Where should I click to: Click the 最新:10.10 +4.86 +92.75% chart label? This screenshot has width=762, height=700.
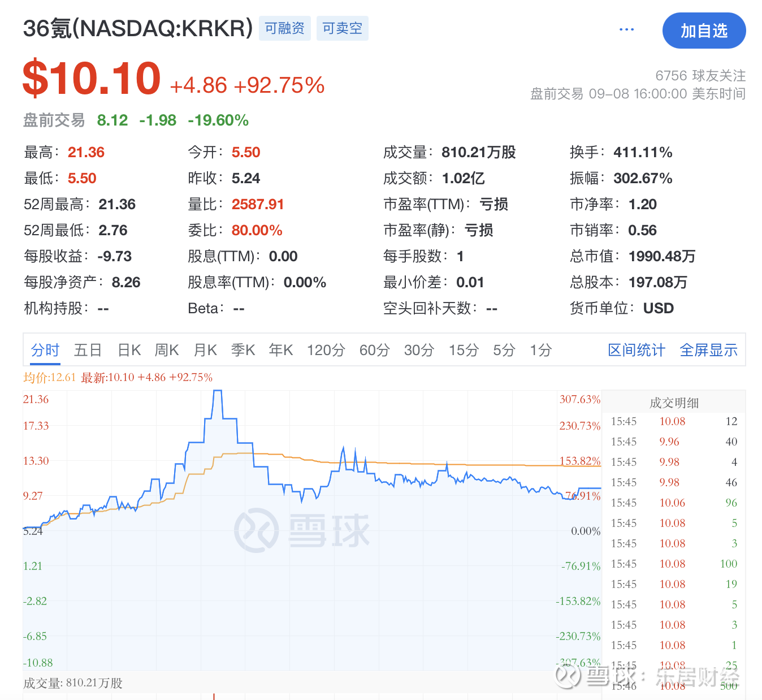click(x=147, y=377)
